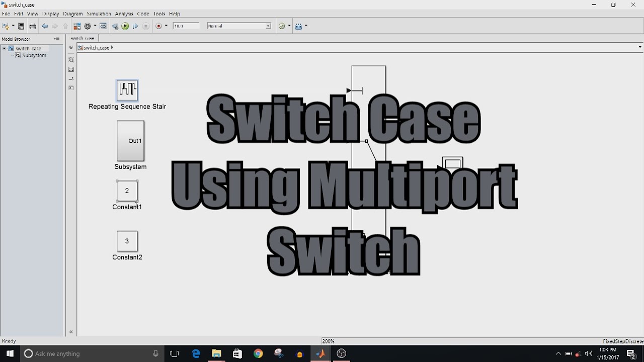
Task: Navigate back with the blue left arrow
Action: tap(45, 26)
